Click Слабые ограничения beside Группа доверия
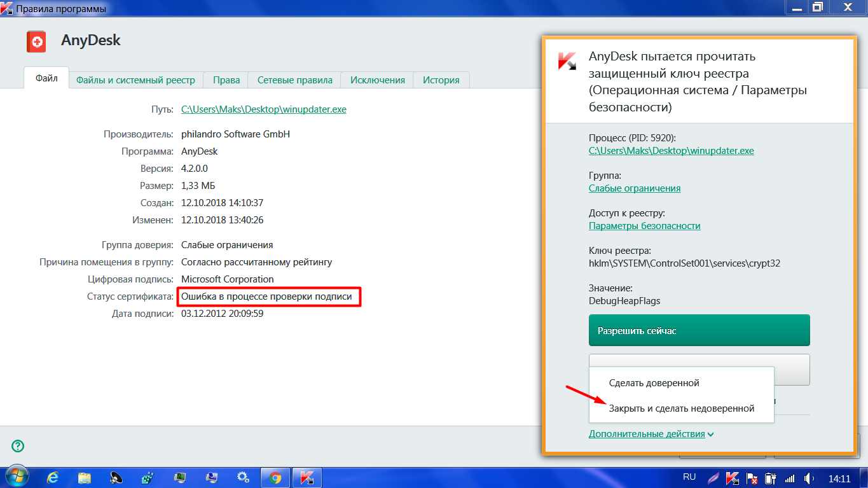Image resolution: width=868 pixels, height=488 pixels. 227,245
